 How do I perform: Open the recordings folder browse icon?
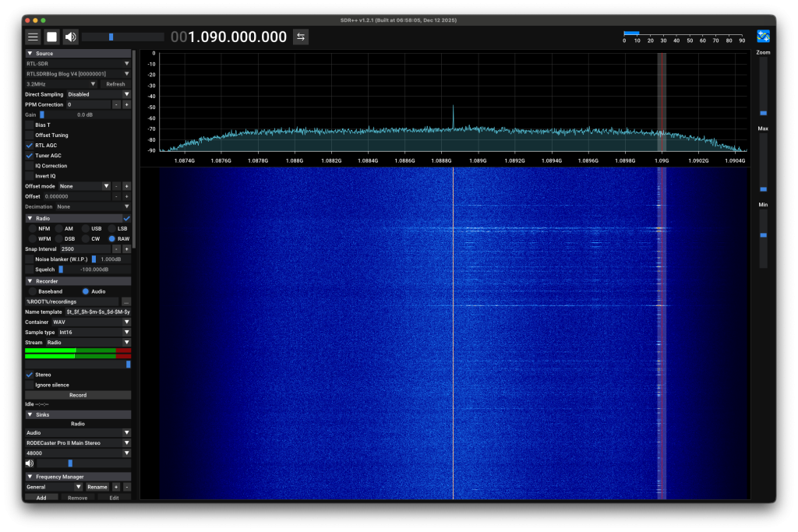(126, 301)
